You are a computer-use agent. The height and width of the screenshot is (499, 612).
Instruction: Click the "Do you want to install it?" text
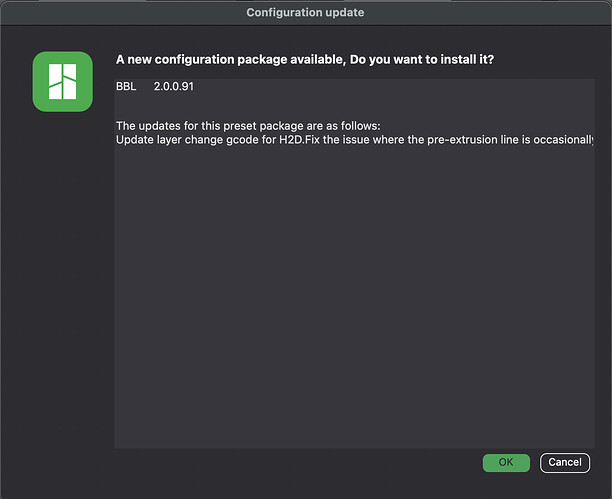(x=422, y=60)
